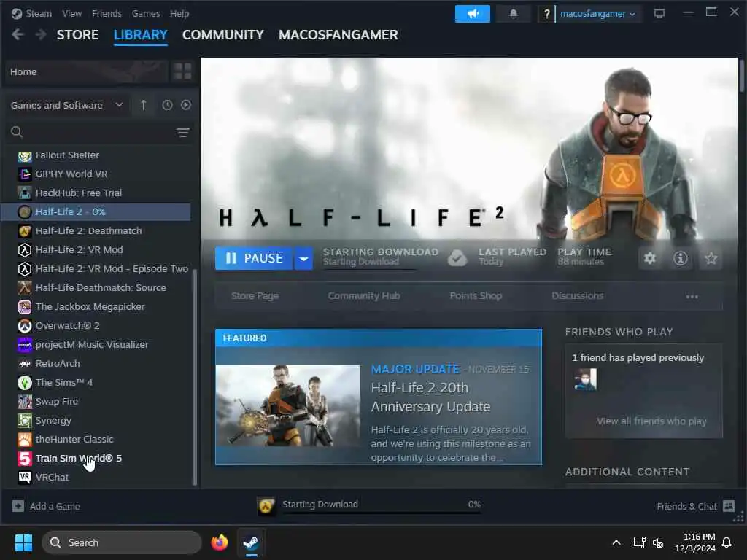Select Fallout Shelter in the library
The image size is (747, 560).
coord(96,155)
